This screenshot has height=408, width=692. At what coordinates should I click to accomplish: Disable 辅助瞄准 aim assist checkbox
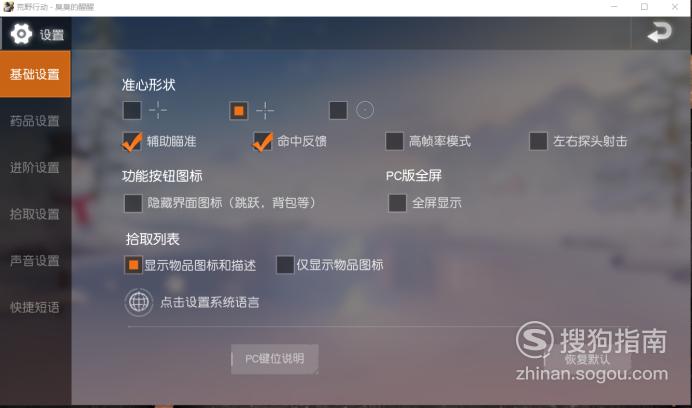132,142
